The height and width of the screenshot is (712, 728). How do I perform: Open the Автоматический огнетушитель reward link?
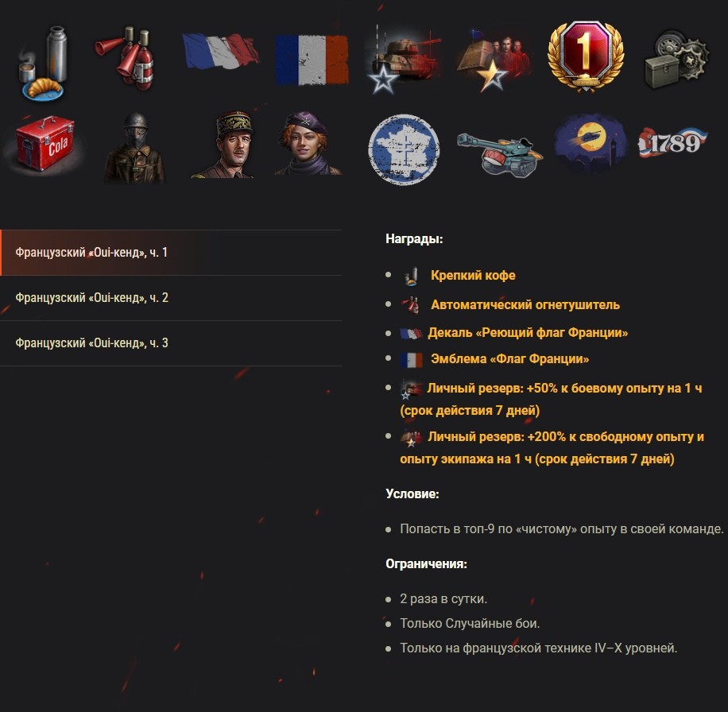[x=525, y=305]
